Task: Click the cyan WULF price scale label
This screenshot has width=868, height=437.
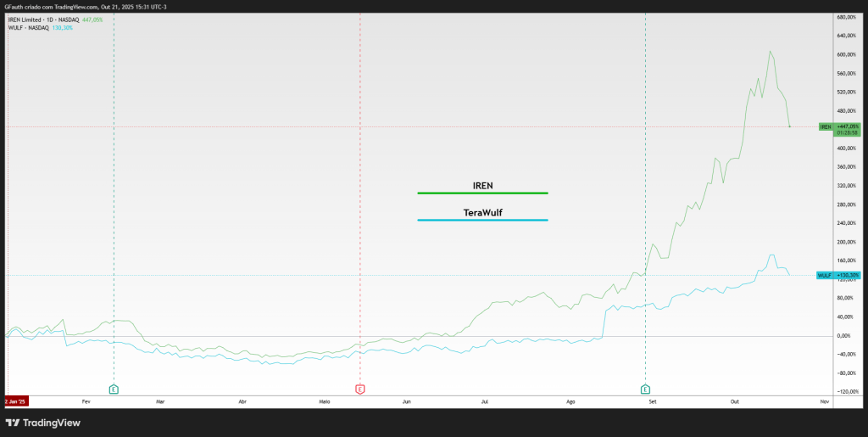Action: [824, 275]
